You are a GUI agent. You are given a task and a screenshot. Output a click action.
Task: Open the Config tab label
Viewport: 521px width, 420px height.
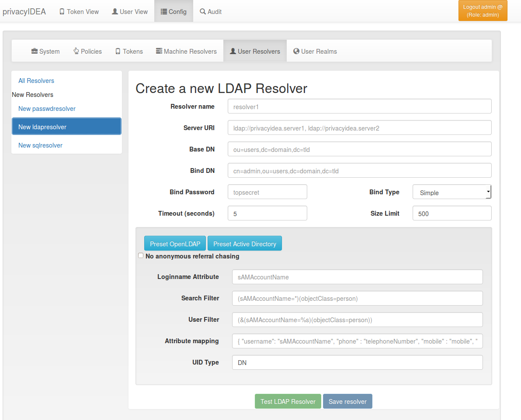click(177, 12)
